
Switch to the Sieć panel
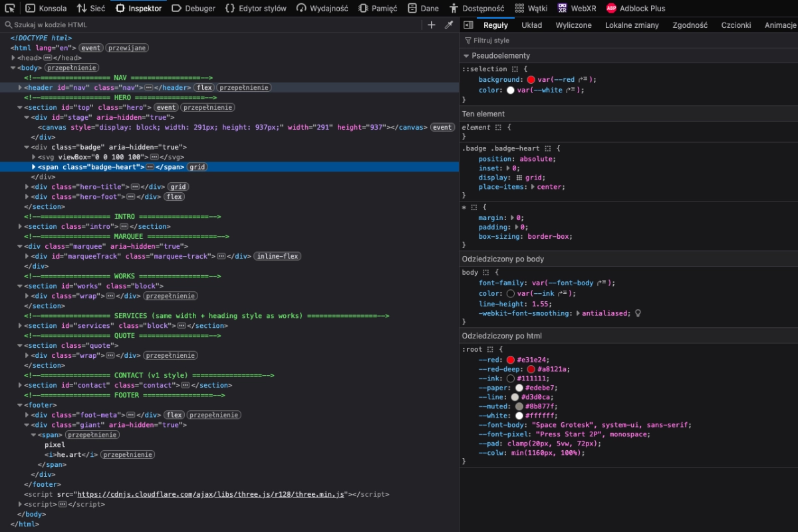click(x=91, y=8)
